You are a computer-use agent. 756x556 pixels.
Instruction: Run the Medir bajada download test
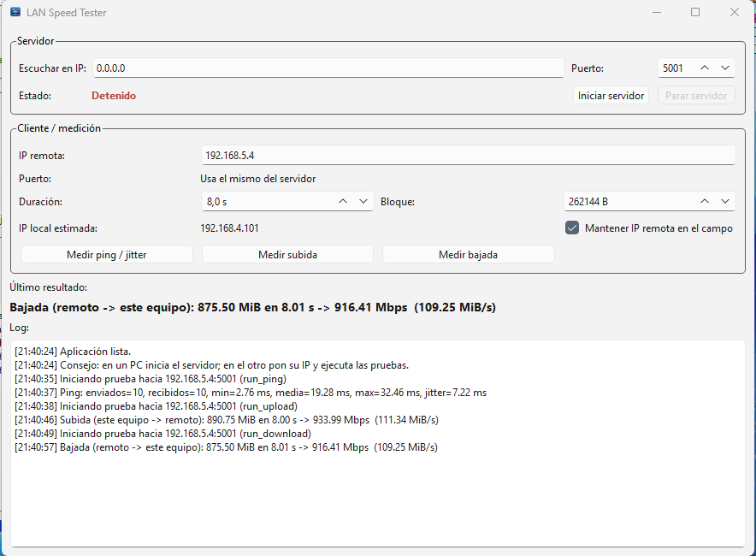coord(468,254)
